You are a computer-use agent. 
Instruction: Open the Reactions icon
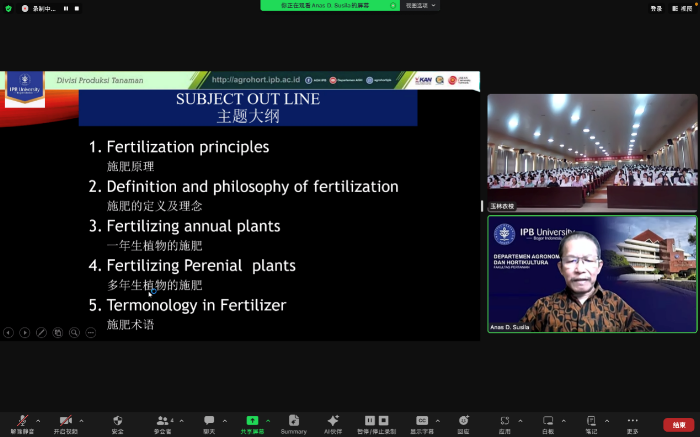pos(463,422)
